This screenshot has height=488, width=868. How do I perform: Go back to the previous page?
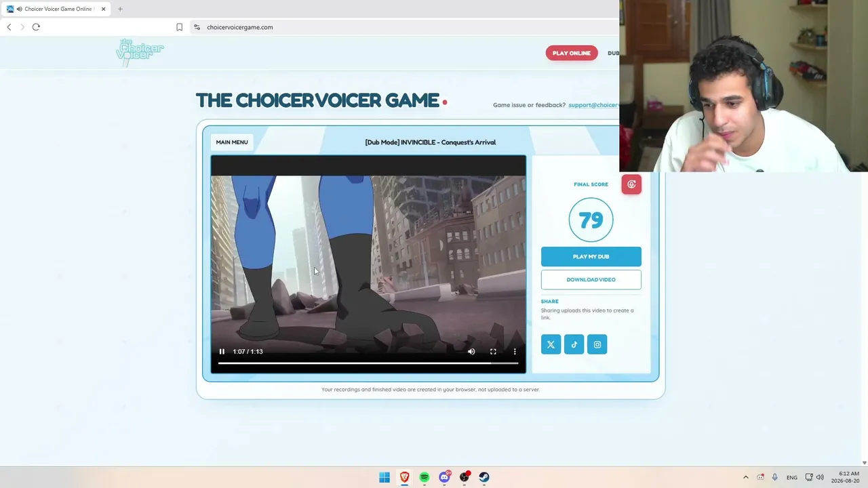[x=9, y=27]
